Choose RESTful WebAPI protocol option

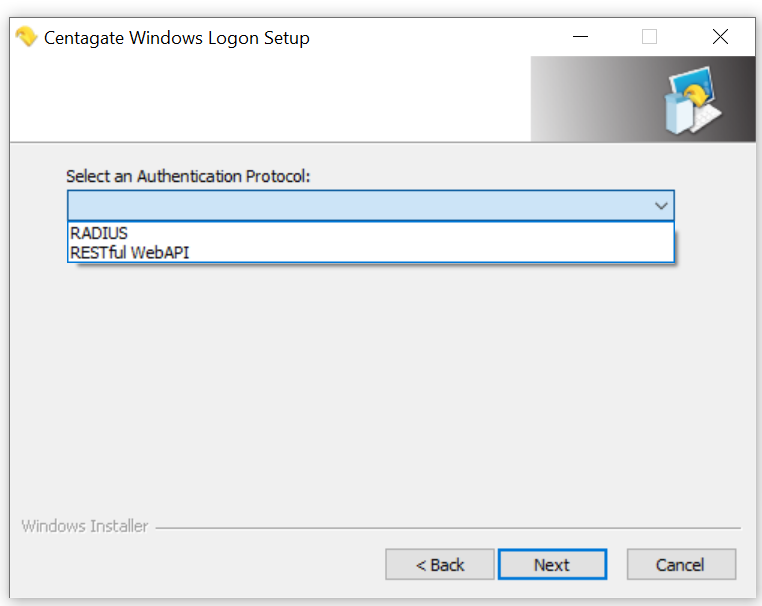pos(371,253)
